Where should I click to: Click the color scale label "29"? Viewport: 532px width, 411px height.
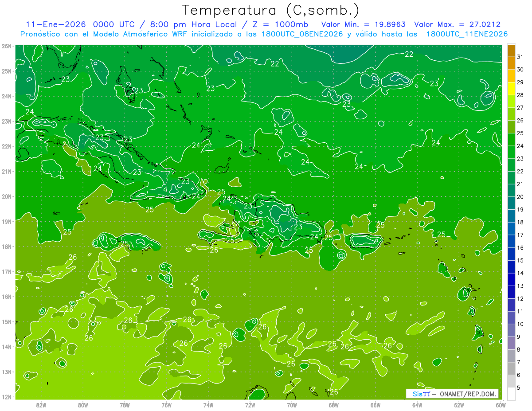coord(520,82)
